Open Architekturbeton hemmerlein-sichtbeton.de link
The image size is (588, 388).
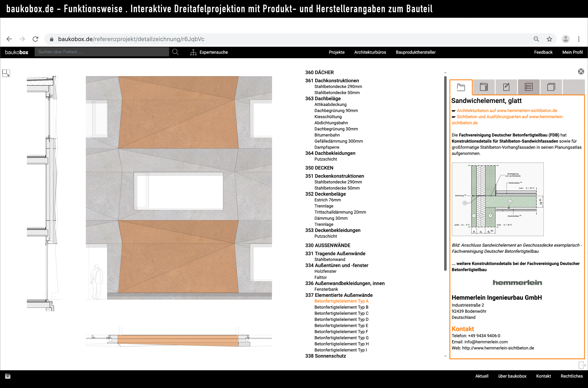[507, 111]
